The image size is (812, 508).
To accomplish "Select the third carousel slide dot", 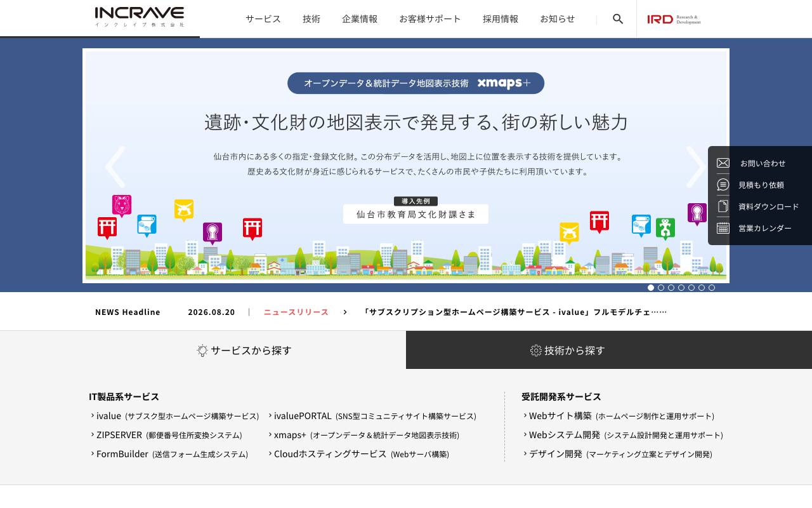I will click(671, 288).
